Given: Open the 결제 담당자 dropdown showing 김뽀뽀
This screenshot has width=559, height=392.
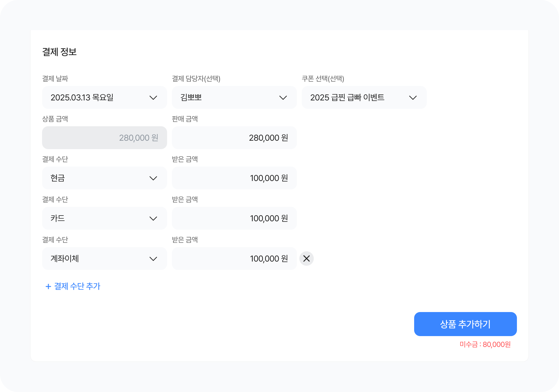Looking at the screenshot, I should coord(228,97).
